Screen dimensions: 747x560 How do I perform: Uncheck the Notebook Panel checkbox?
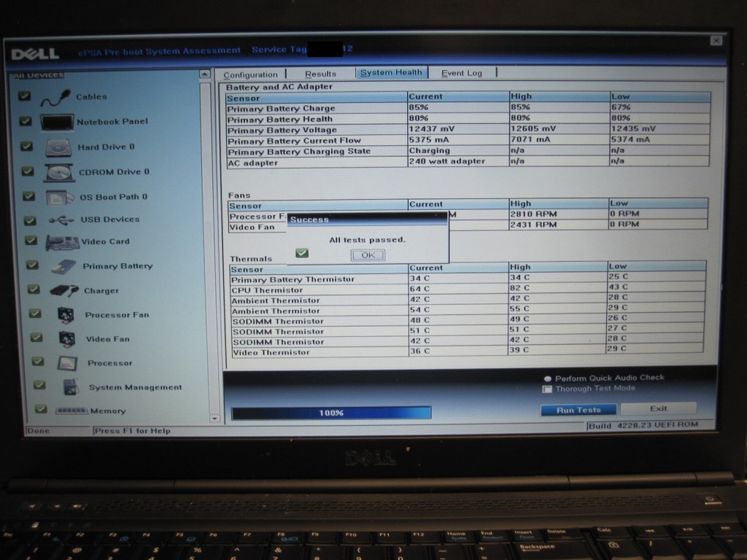click(26, 121)
